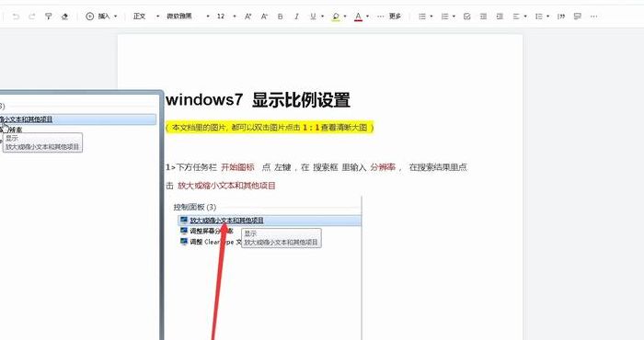Open the red font color picker arrow

coord(367,17)
